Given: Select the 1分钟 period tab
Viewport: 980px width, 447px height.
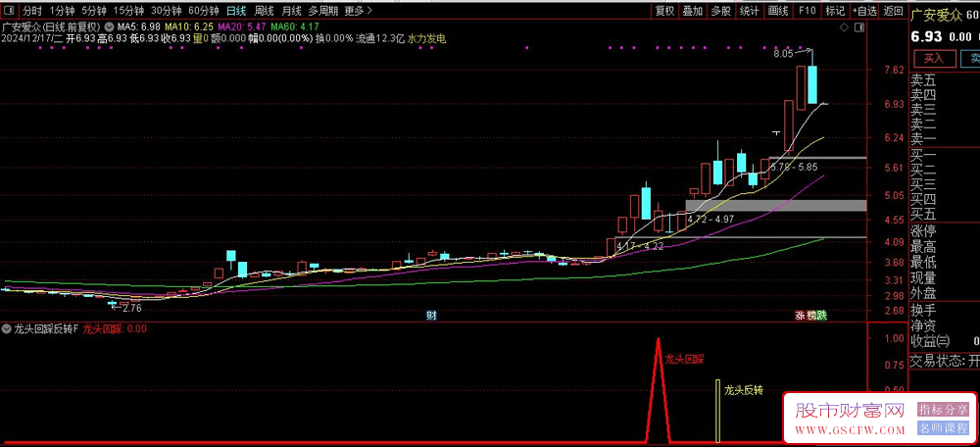Looking at the screenshot, I should point(62,11).
